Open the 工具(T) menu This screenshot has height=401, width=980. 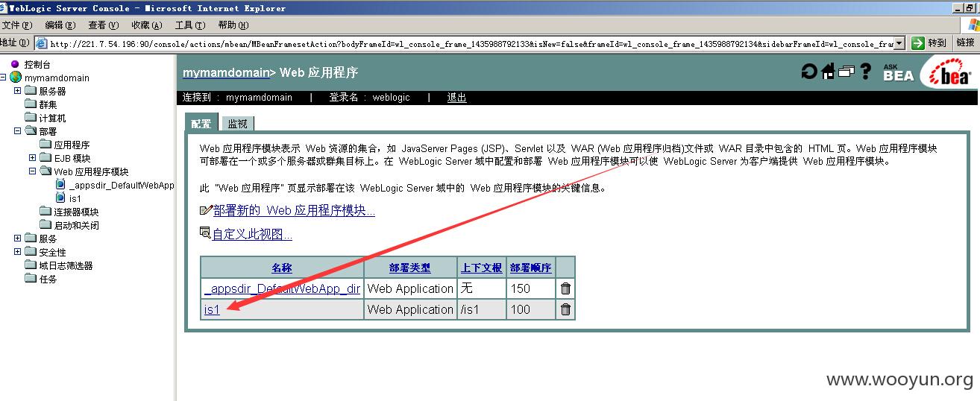[189, 25]
